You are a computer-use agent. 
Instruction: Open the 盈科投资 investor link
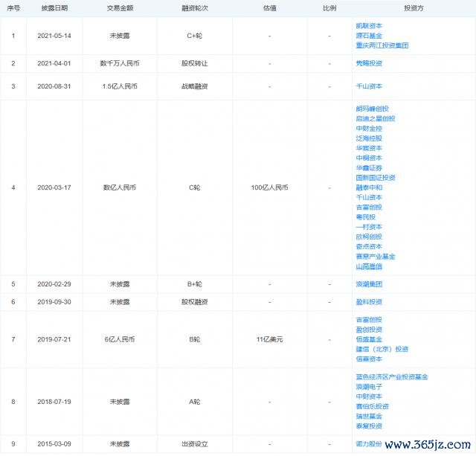[x=369, y=302]
